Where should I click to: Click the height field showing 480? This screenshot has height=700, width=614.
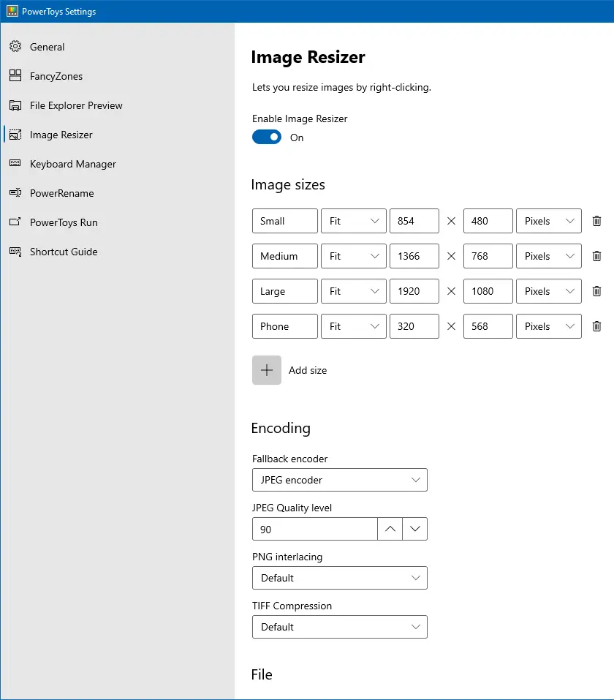coord(488,221)
